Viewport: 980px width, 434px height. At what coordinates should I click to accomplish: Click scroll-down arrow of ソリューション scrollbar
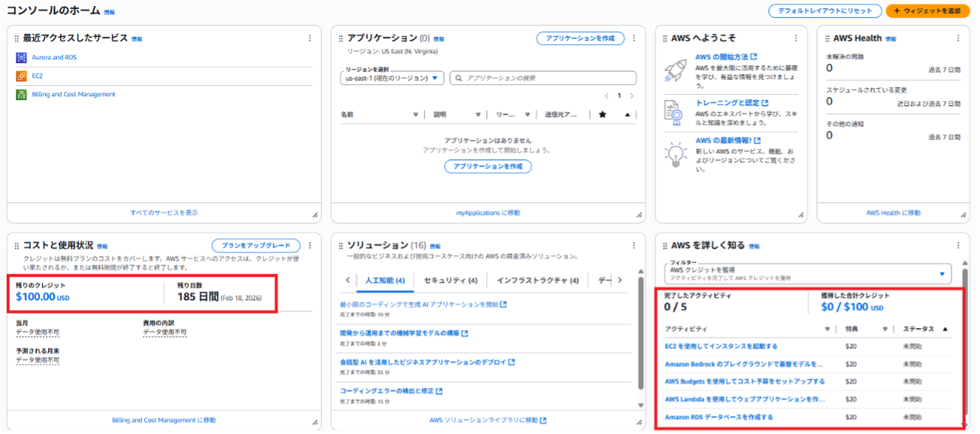640,405
